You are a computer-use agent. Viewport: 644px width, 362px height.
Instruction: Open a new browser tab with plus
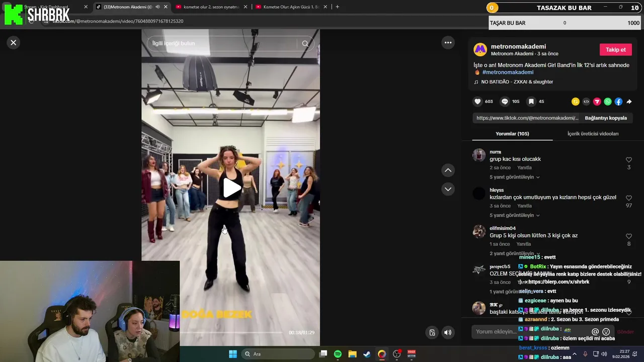(x=337, y=7)
